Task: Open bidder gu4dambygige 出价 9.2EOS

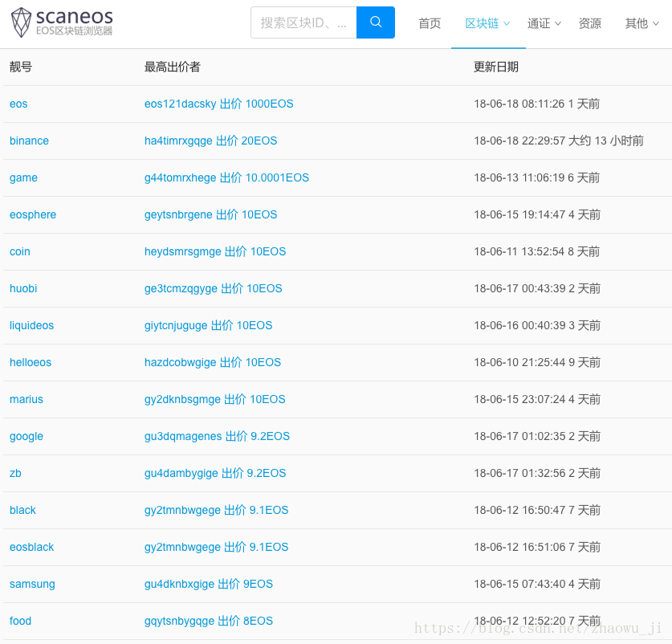Action: pyautogui.click(x=214, y=473)
